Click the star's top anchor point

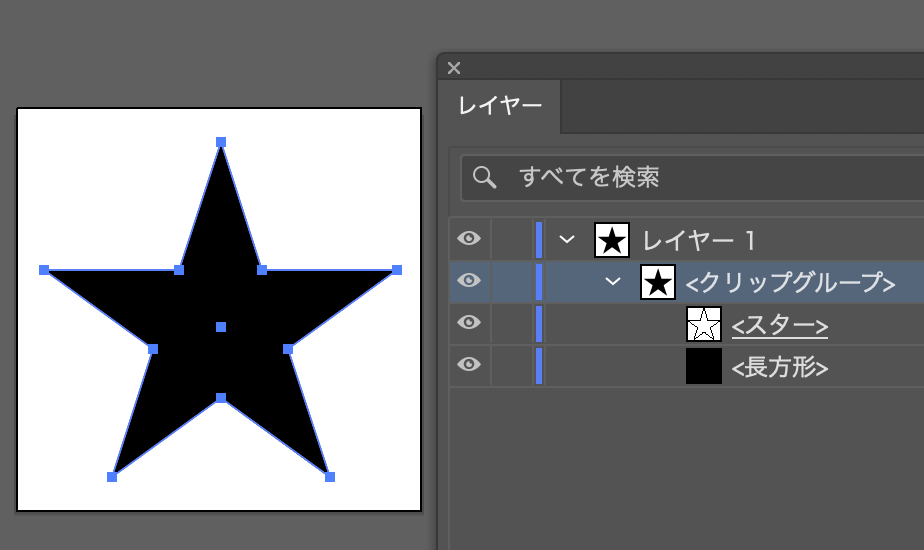click(221, 142)
